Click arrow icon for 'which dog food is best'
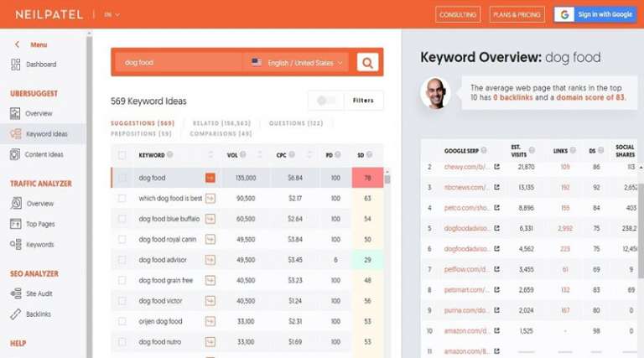This screenshot has width=644, height=358. 210,199
